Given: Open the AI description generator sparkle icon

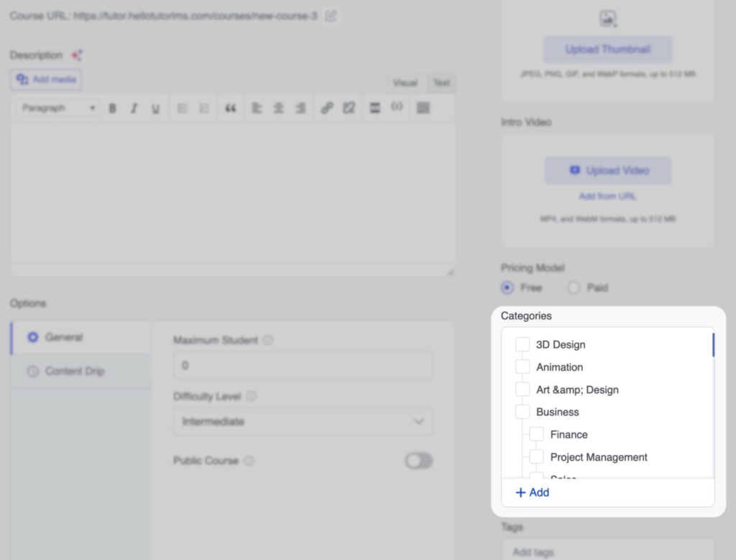Looking at the screenshot, I should [77, 55].
